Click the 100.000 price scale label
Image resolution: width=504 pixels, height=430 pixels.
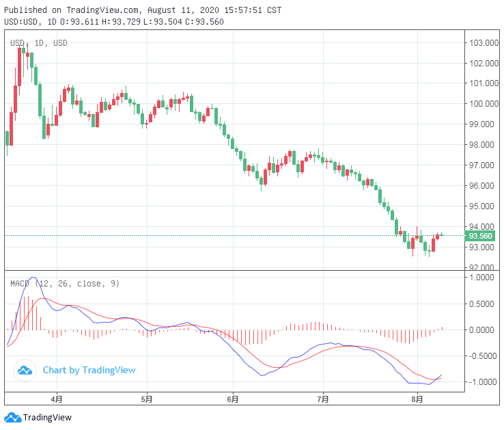[x=483, y=104]
